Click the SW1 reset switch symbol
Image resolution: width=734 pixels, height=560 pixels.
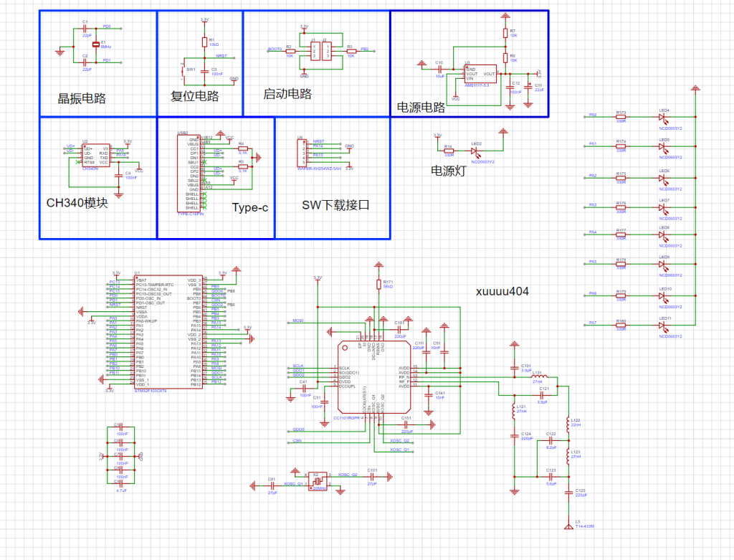[x=182, y=70]
